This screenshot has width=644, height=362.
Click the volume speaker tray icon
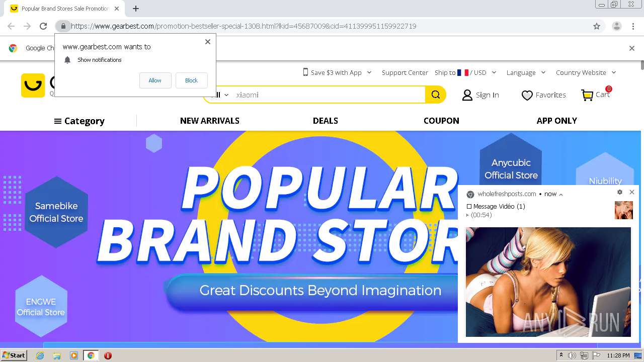pyautogui.click(x=572, y=355)
